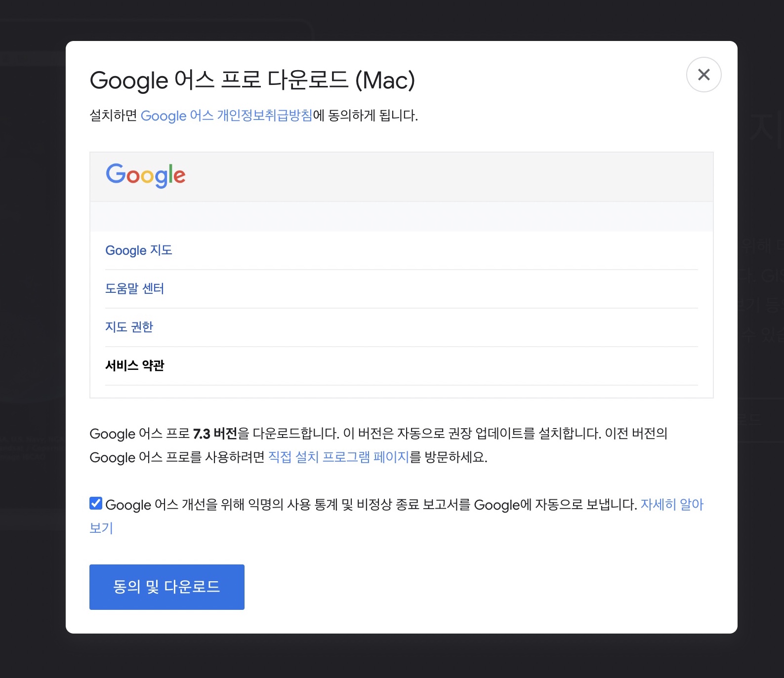
Task: Open the 자세히 알아보기 link
Action: point(673,505)
